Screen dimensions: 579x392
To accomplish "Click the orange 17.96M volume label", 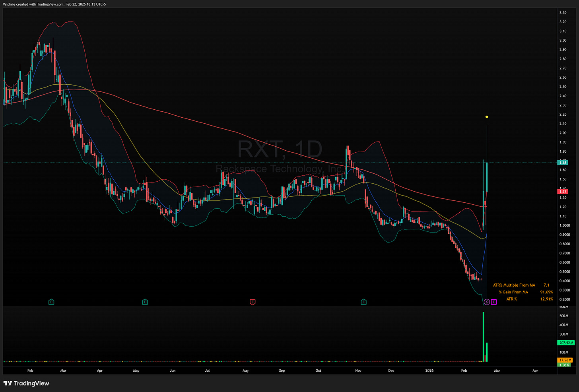I will [565, 360].
